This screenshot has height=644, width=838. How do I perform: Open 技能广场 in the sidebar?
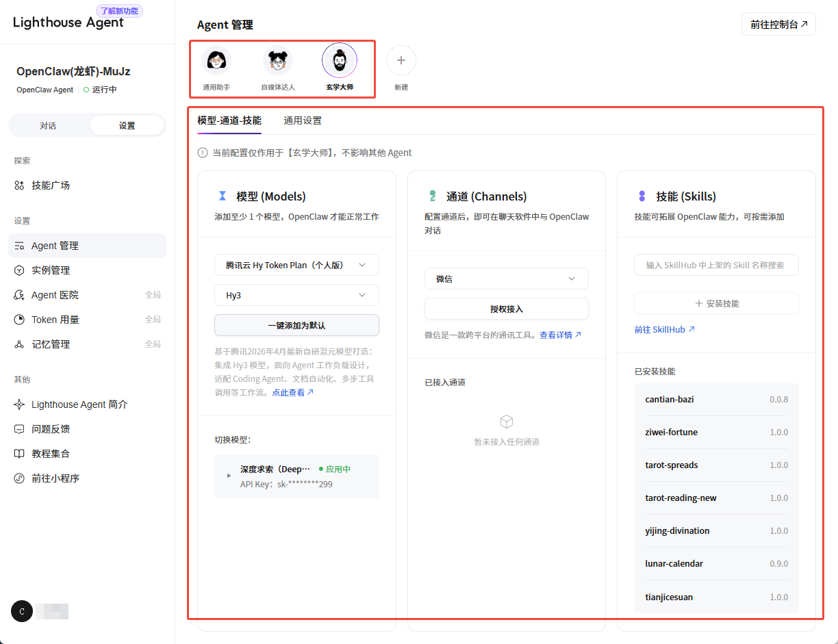[87, 185]
